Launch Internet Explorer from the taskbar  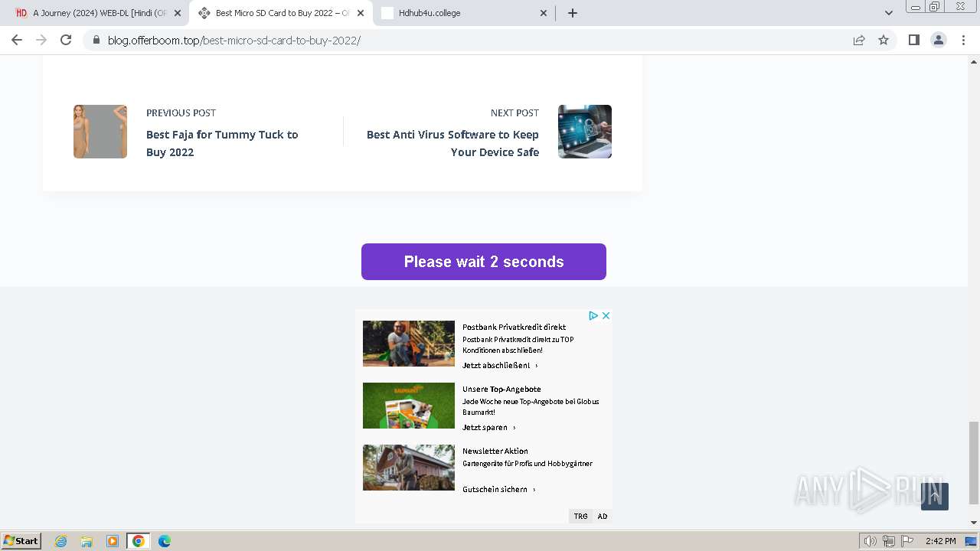click(61, 541)
